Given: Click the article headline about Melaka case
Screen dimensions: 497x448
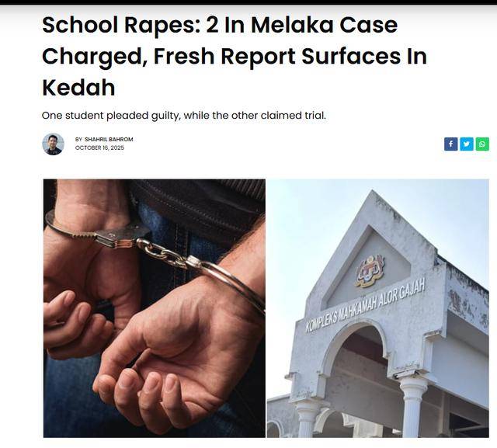Looking at the screenshot, I should pyautogui.click(x=235, y=56).
